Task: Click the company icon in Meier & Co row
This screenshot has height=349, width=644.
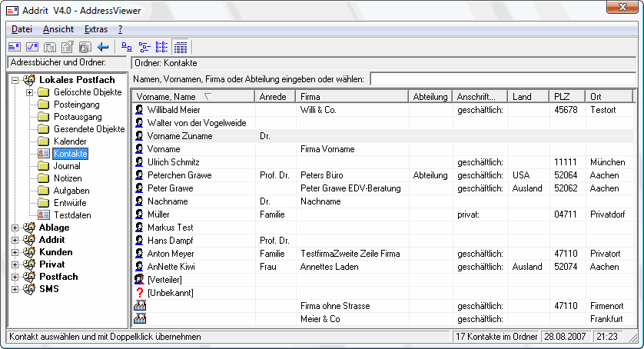Action: pyautogui.click(x=140, y=318)
